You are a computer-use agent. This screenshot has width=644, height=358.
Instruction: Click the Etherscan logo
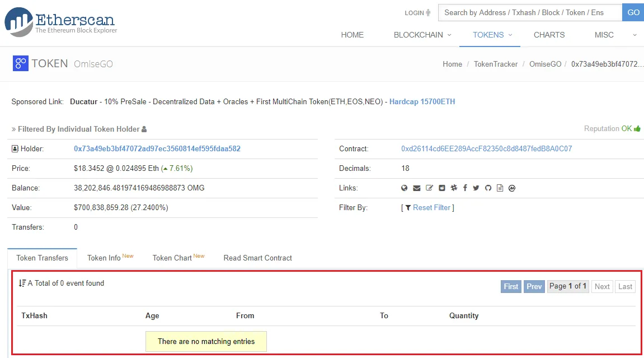[x=61, y=22]
